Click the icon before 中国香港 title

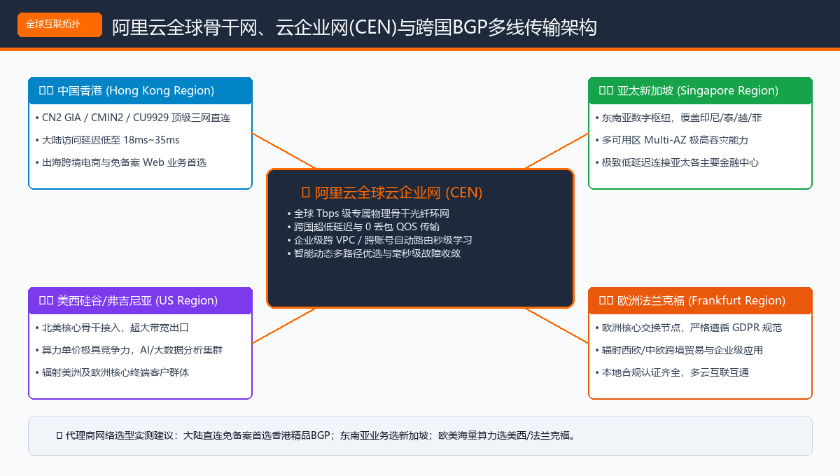click(x=46, y=90)
